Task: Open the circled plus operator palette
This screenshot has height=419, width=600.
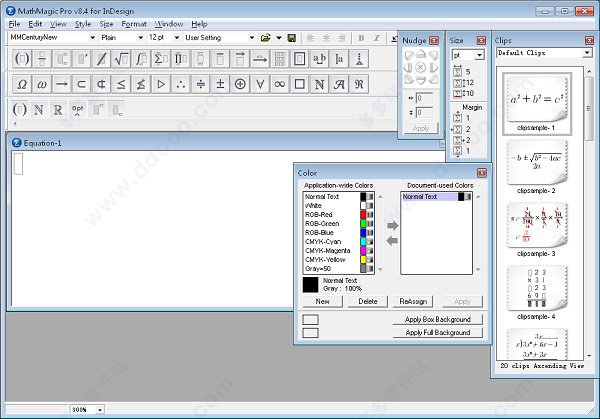Action: click(x=240, y=84)
